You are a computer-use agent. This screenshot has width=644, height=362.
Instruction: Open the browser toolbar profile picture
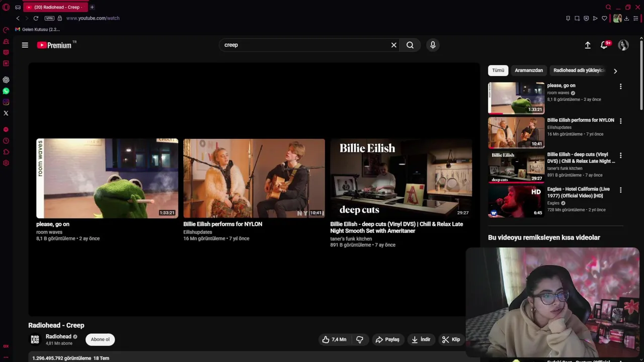pyautogui.click(x=617, y=18)
